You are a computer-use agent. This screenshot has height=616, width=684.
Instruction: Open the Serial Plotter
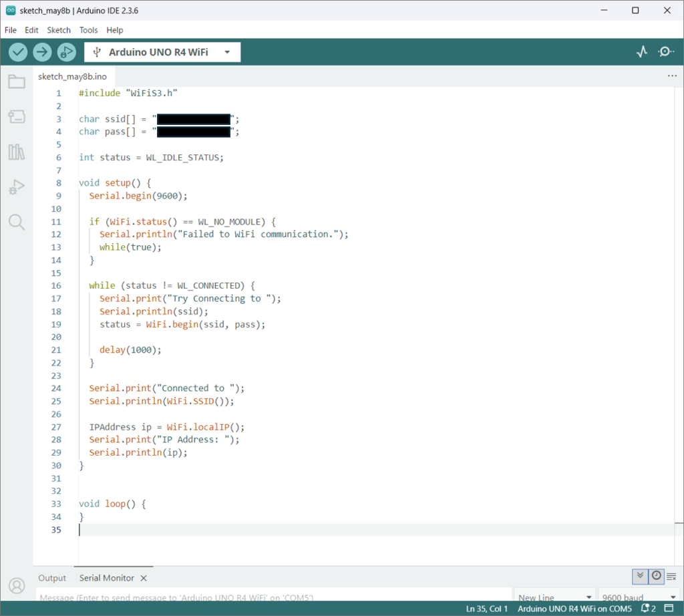642,52
